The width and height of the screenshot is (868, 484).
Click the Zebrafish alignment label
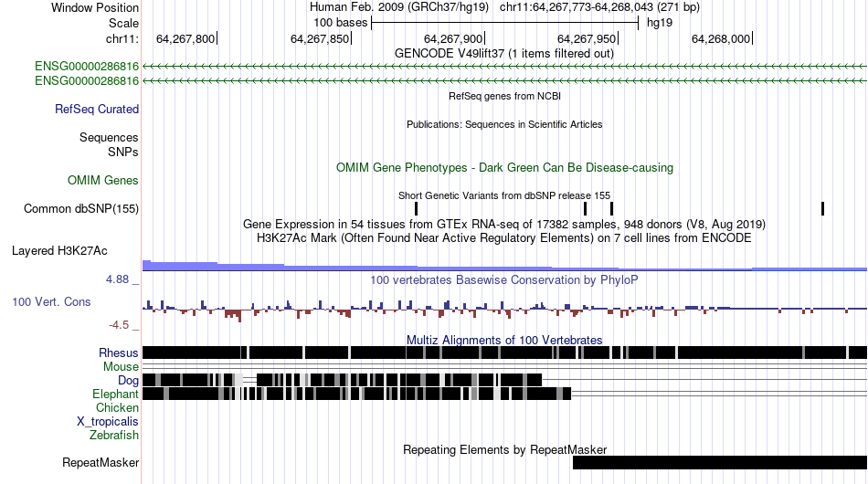tap(114, 436)
